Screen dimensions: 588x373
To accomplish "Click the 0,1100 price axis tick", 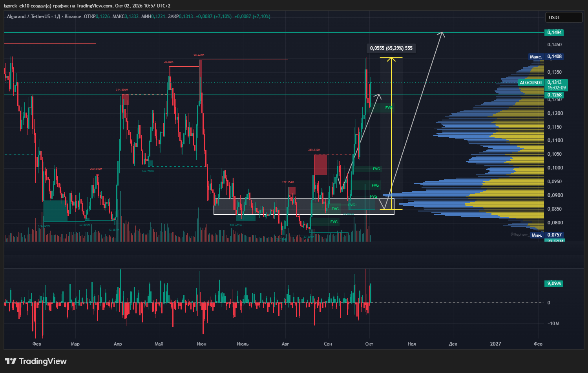I will pyautogui.click(x=555, y=140).
